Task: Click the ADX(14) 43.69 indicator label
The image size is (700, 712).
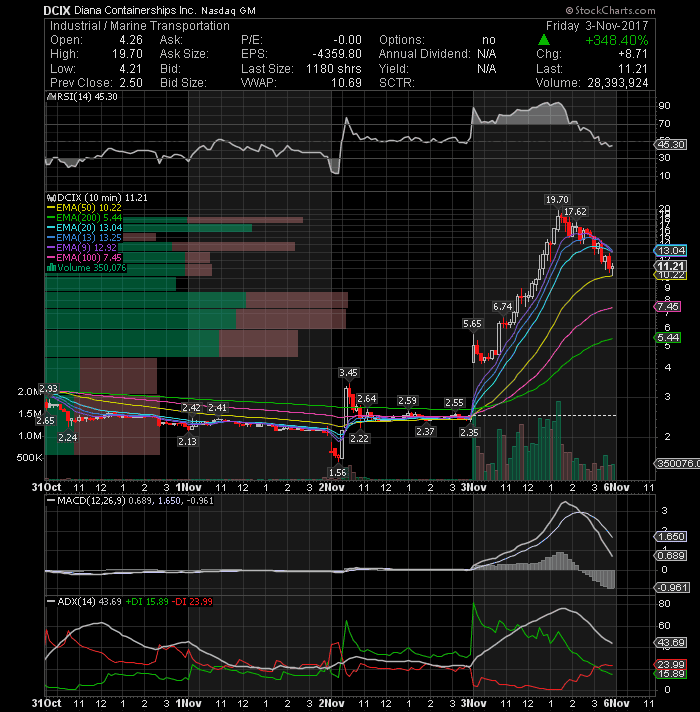Action: tap(85, 602)
